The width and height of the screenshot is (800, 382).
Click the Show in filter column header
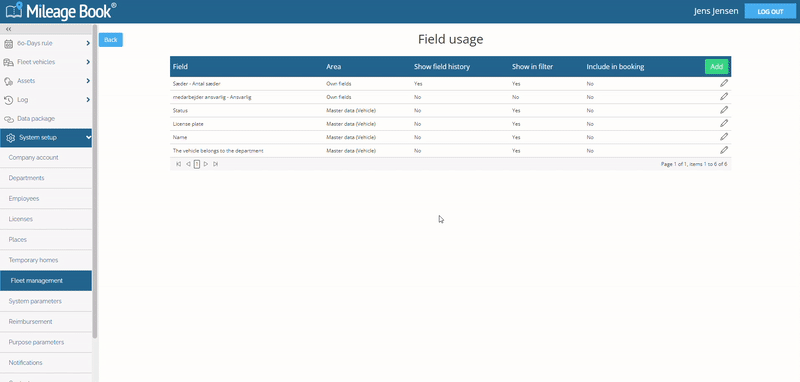tap(532, 67)
